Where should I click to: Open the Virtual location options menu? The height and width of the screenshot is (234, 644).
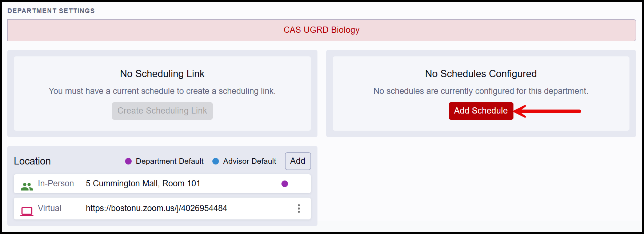(x=299, y=209)
